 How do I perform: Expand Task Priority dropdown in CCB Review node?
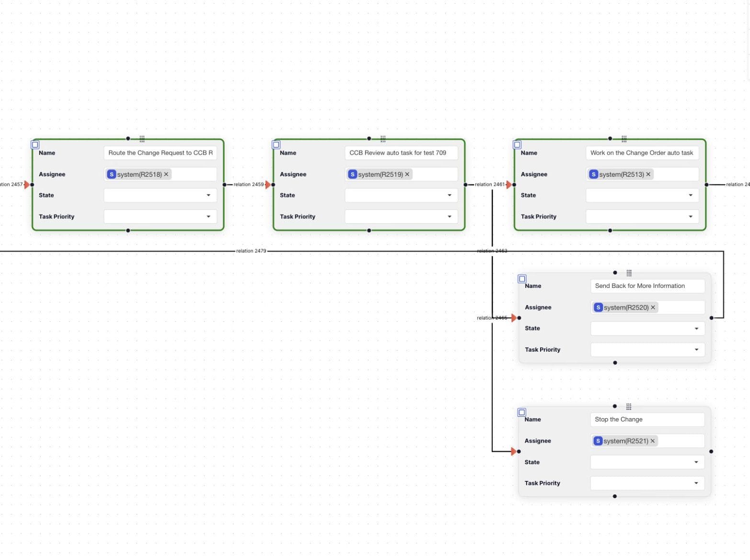401,217
